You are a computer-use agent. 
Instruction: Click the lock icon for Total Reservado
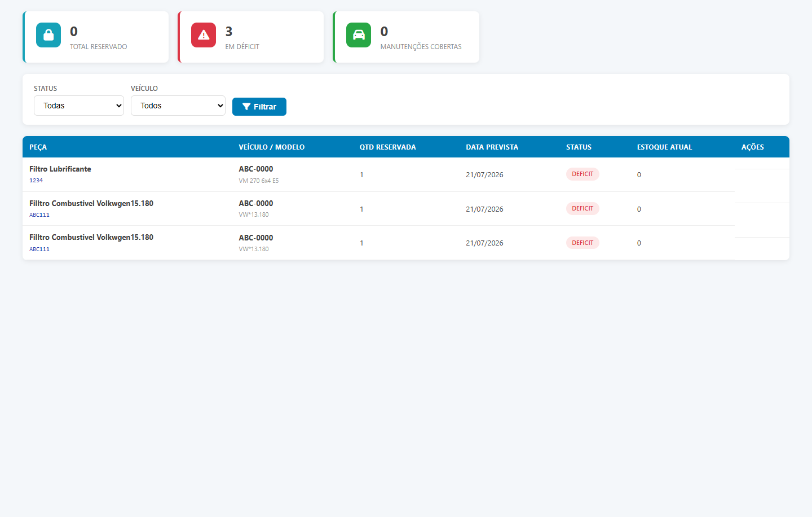point(48,35)
